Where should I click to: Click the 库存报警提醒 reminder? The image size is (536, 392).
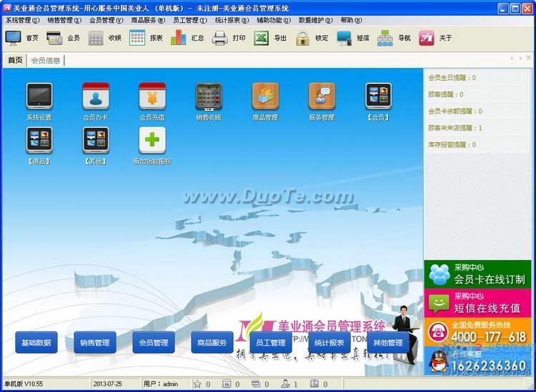(452, 145)
